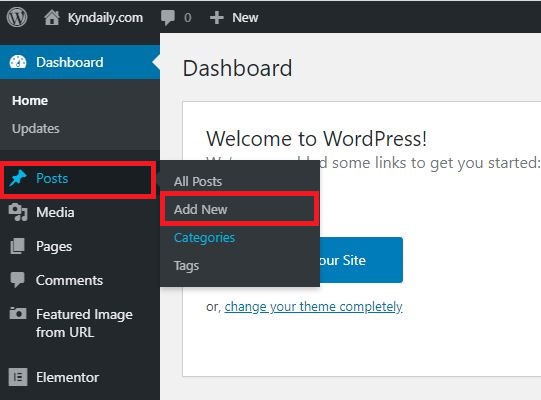Screen dimensions: 541x400
Task: Click the Media library icon
Action: 18,212
